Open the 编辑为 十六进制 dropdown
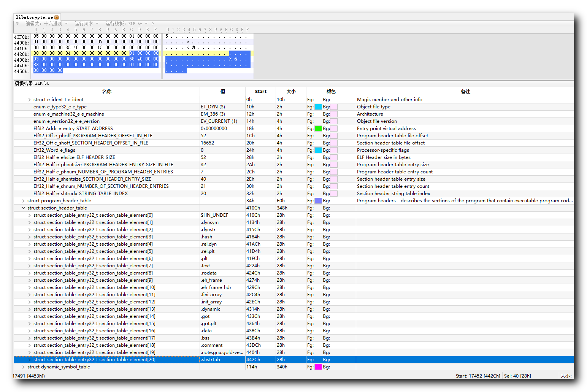The height and width of the screenshot is (392, 587). 46,24
